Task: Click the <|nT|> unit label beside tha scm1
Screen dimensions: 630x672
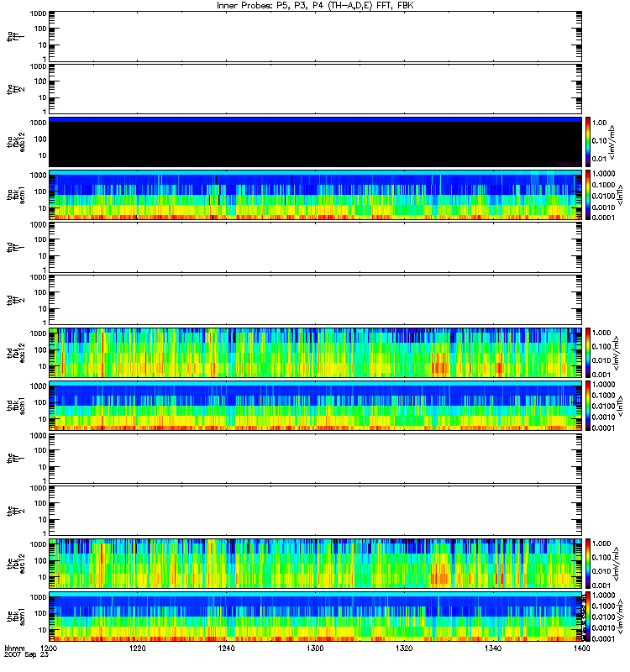Action: pyautogui.click(x=620, y=195)
